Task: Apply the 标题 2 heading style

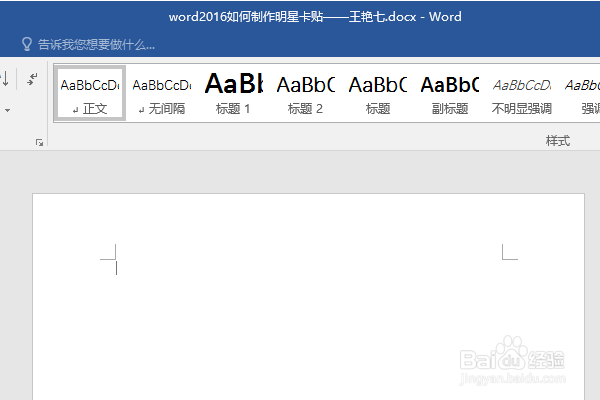Action: pos(305,93)
